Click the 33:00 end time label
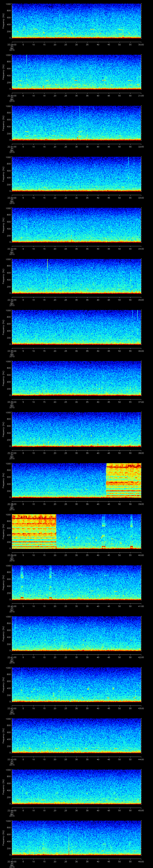 click(x=141, y=198)
